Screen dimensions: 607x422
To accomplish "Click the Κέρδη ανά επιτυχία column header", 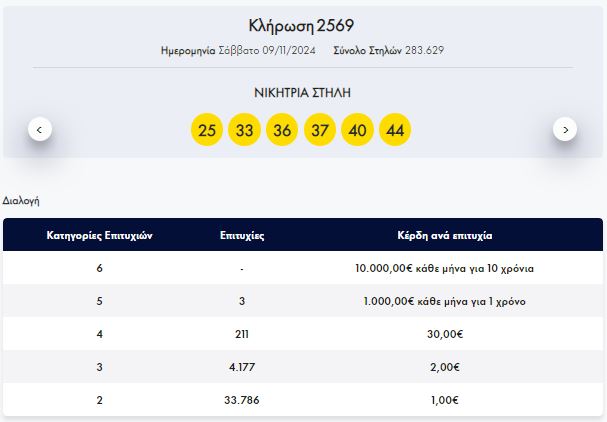I will [x=444, y=236].
